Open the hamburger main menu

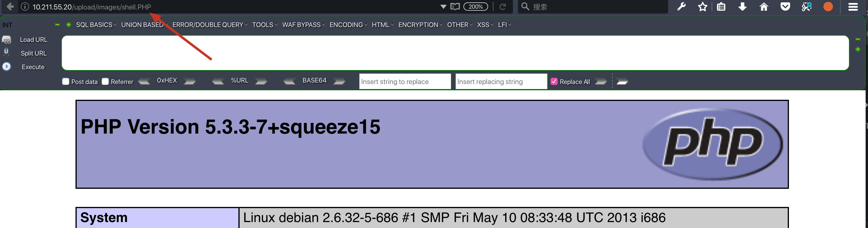[x=853, y=7]
